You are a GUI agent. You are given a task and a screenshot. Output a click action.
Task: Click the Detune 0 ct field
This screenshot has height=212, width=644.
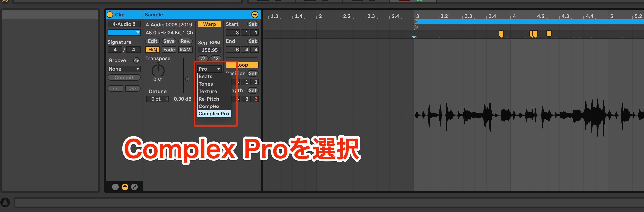point(157,99)
